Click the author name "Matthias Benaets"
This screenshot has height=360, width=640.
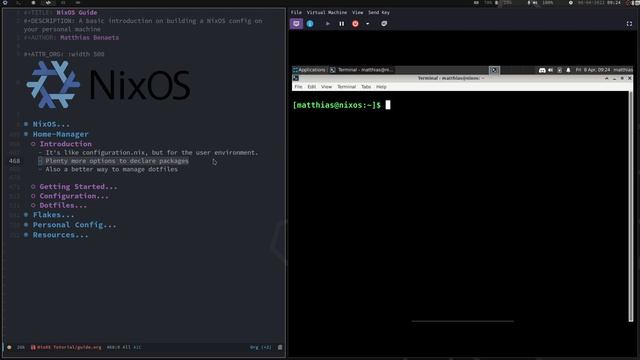(x=89, y=38)
